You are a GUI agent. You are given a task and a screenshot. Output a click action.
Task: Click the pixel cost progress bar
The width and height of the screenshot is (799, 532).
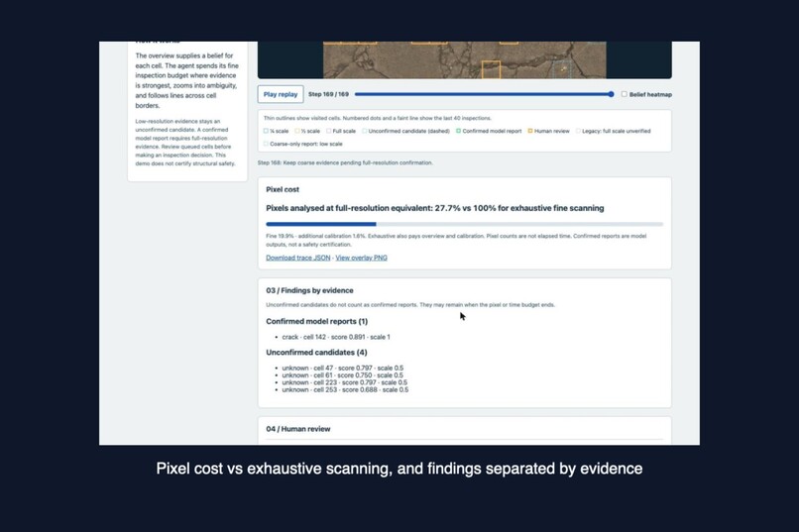click(x=464, y=224)
